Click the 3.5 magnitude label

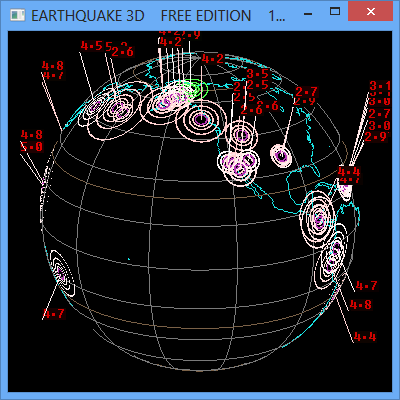(257, 74)
